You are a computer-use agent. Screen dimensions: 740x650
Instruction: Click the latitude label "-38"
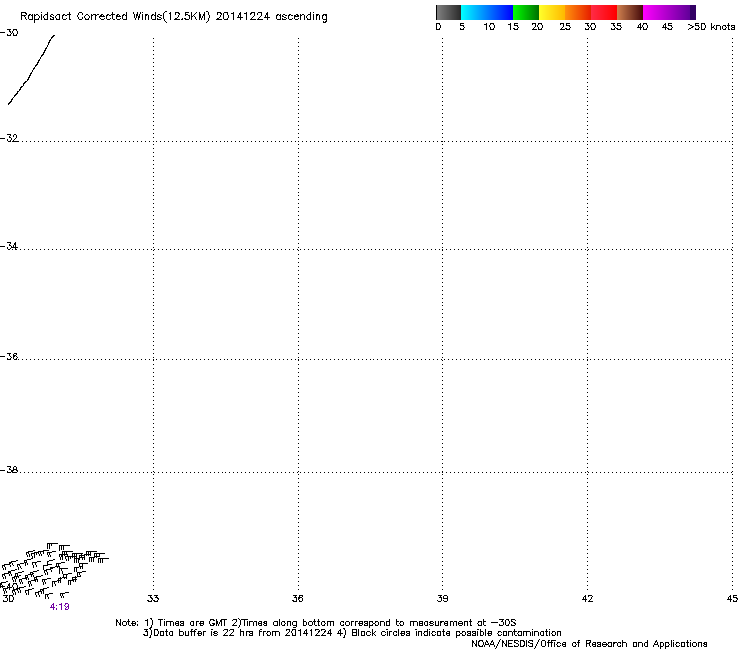pos(9,470)
